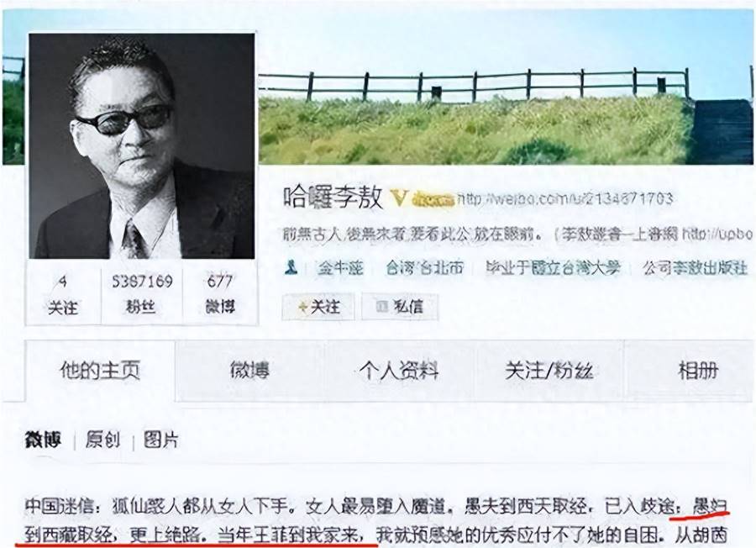756x548 pixels.
Task: Switch to the 微博 tab
Action: [249, 370]
